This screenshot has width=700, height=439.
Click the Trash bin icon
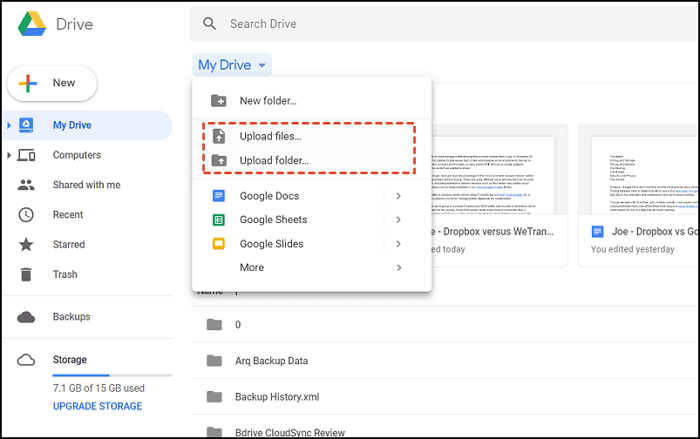tap(26, 274)
